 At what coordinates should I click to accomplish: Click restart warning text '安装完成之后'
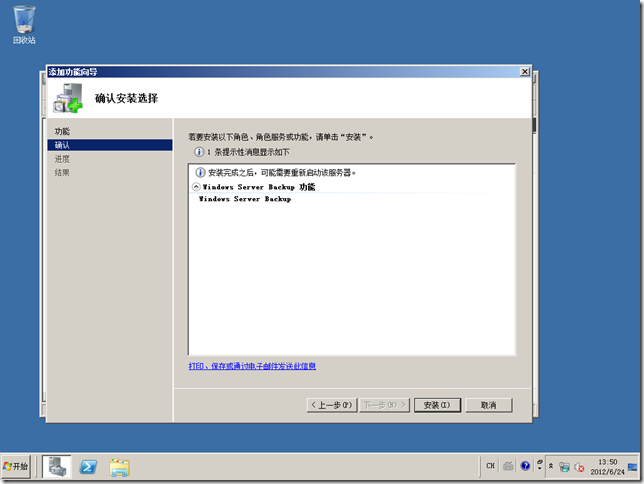coord(231,173)
